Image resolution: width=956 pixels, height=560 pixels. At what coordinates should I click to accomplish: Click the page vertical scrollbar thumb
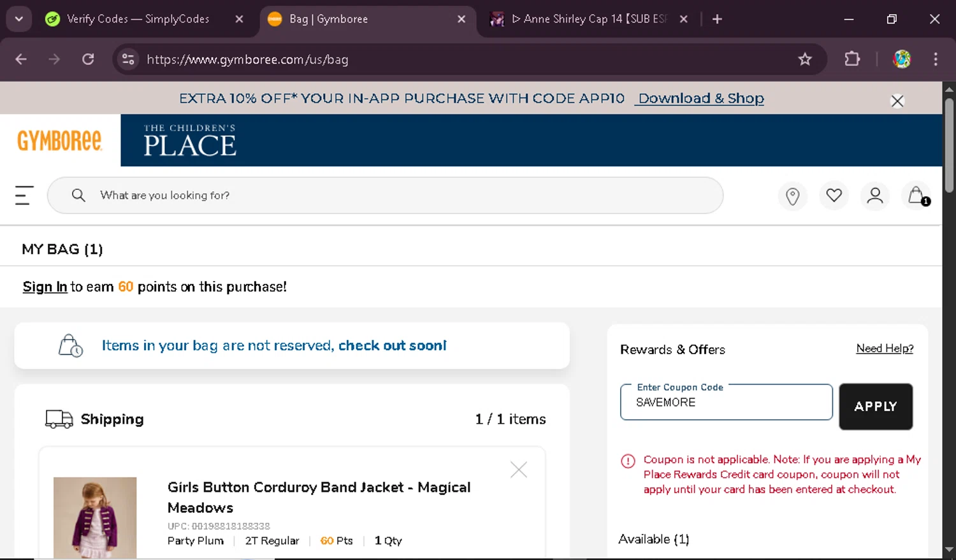949,145
